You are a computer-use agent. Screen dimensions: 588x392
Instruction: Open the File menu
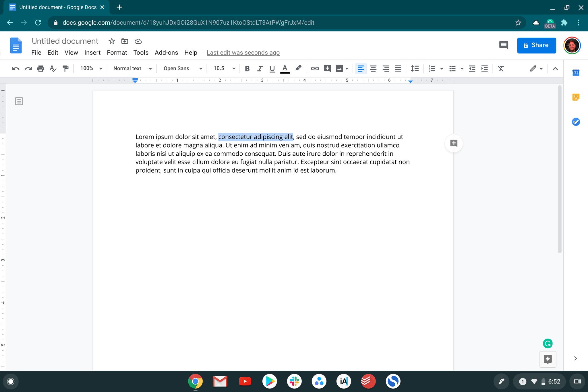[36, 53]
